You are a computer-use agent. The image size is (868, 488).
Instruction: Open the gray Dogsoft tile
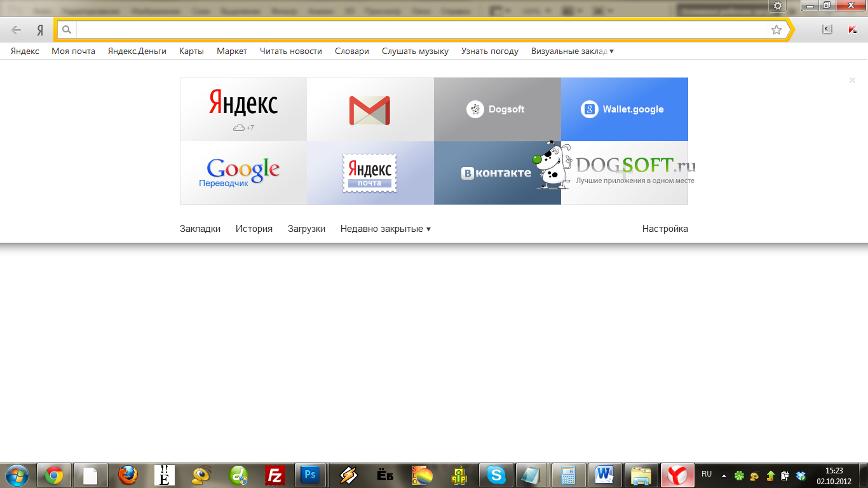tap(498, 109)
